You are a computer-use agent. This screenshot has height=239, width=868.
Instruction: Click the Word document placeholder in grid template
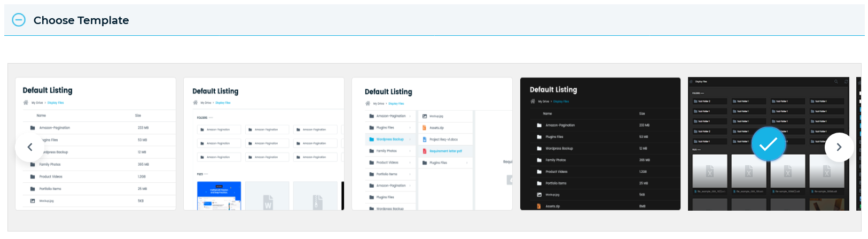(x=267, y=196)
